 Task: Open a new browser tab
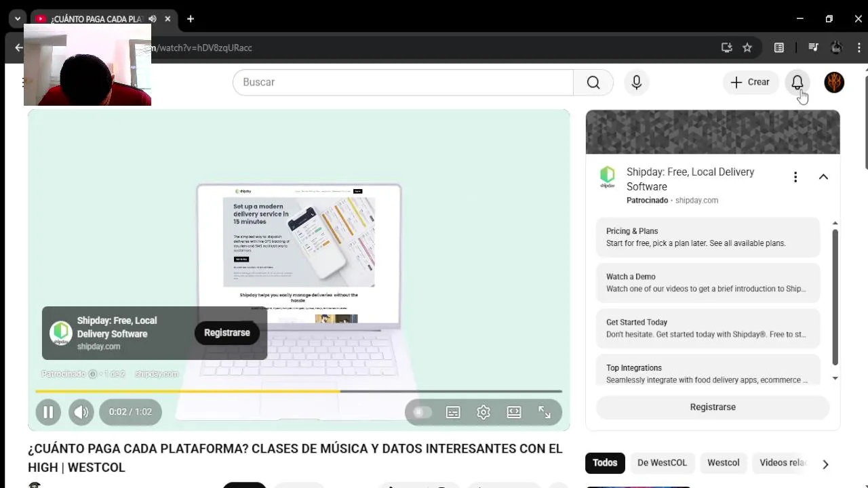(x=191, y=19)
